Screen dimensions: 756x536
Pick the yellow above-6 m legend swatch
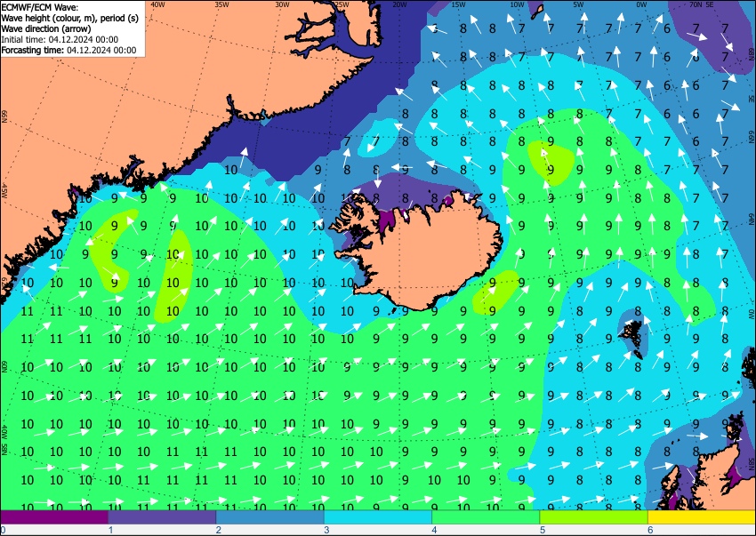pyautogui.click(x=702, y=516)
